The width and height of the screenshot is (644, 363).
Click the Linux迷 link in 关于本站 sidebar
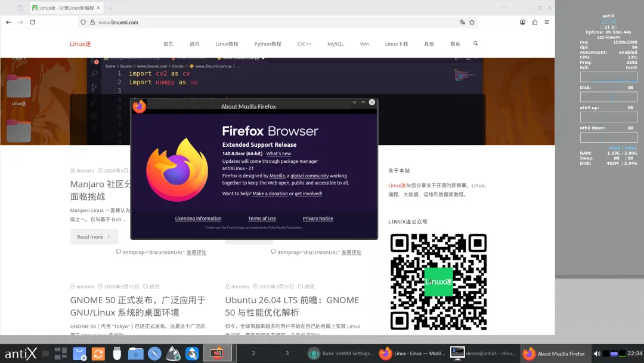(x=397, y=186)
